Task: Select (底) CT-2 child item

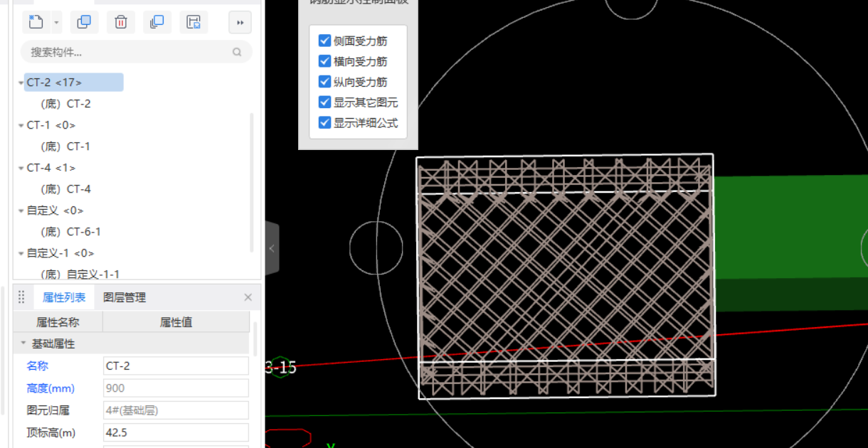Action: [65, 104]
